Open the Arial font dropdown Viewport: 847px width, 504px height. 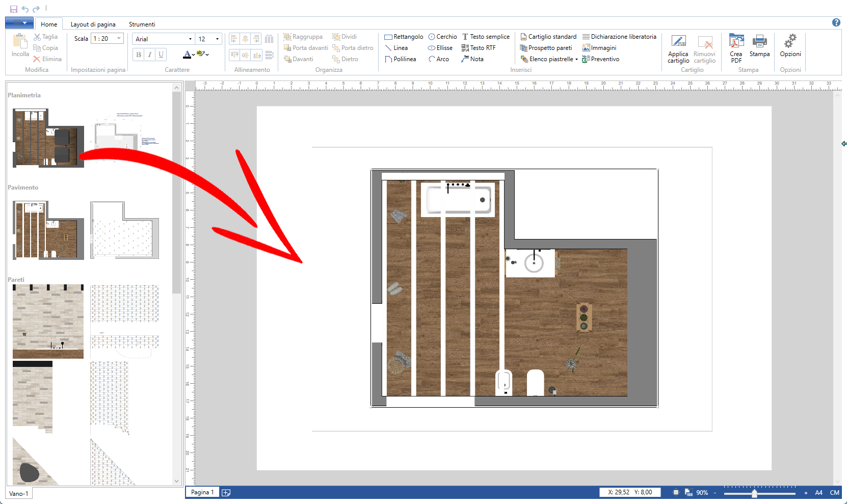pyautogui.click(x=190, y=39)
